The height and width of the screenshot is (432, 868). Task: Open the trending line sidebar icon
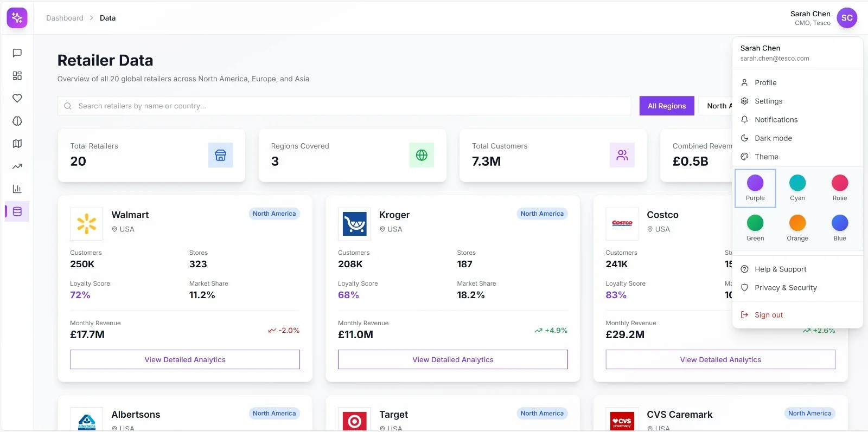(17, 166)
